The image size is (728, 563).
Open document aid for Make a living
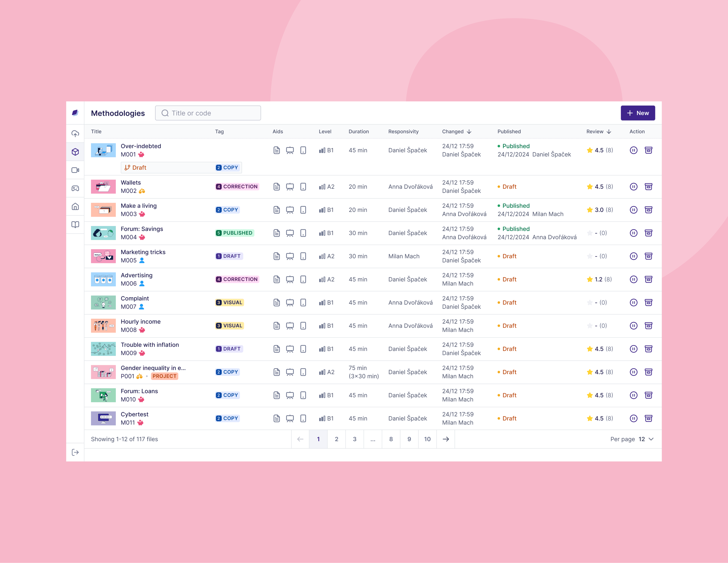(x=276, y=210)
